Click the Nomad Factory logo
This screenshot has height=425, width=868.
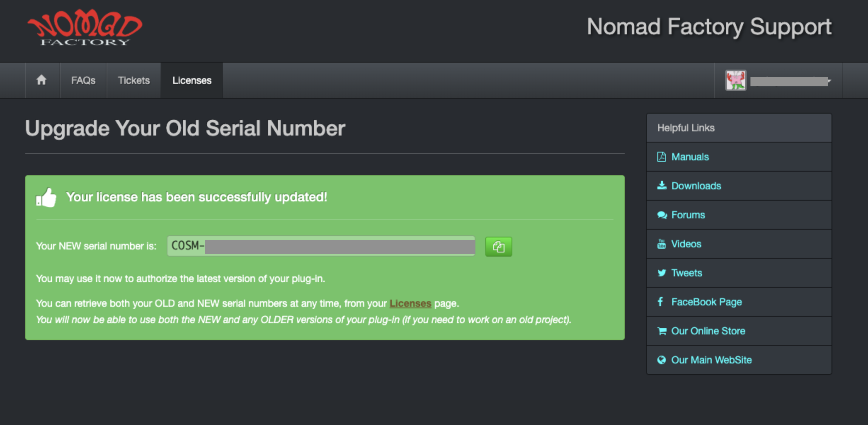(85, 28)
